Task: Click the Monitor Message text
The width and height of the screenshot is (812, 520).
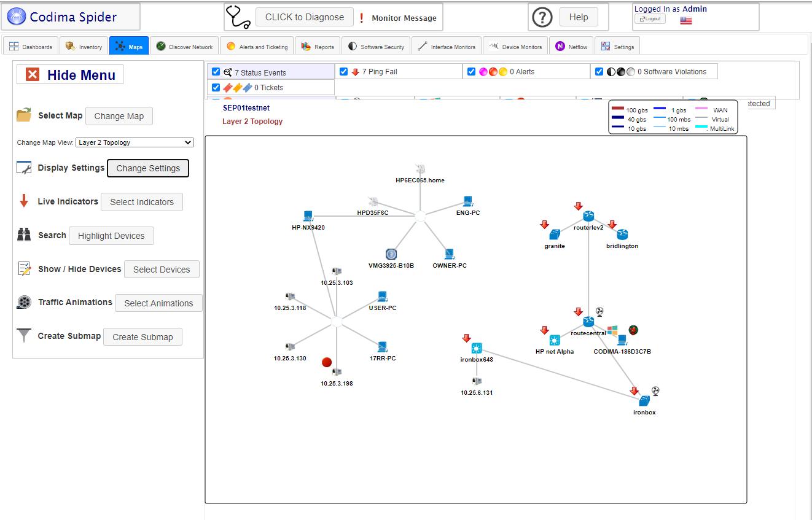Action: (x=404, y=18)
